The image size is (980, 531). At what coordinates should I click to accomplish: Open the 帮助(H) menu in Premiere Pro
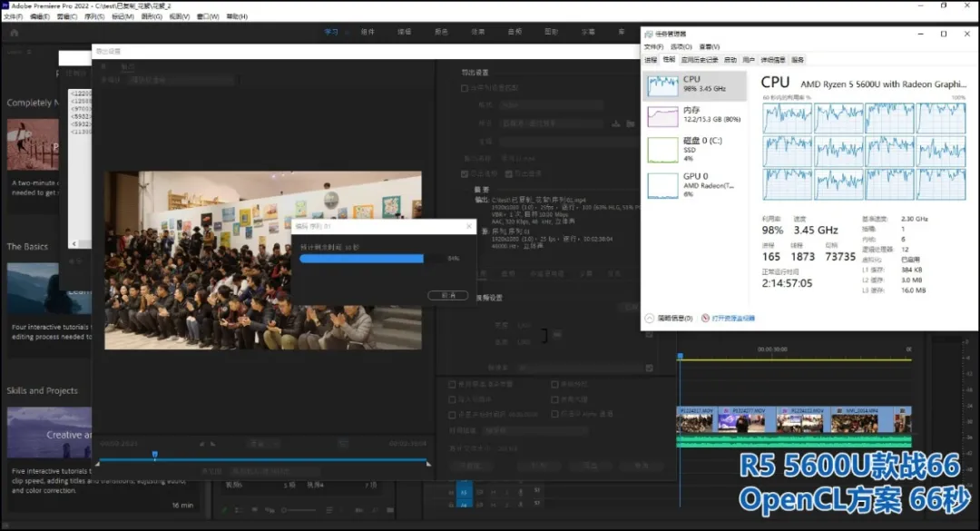pos(237,17)
